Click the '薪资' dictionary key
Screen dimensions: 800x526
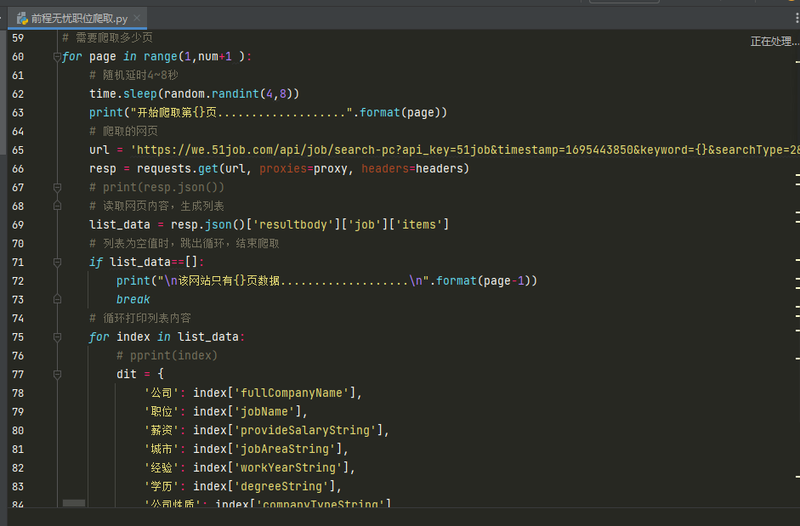pyautogui.click(x=161, y=431)
